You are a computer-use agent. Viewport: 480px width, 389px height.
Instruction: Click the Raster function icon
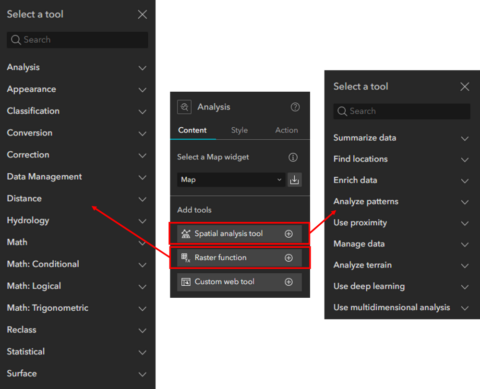click(186, 258)
